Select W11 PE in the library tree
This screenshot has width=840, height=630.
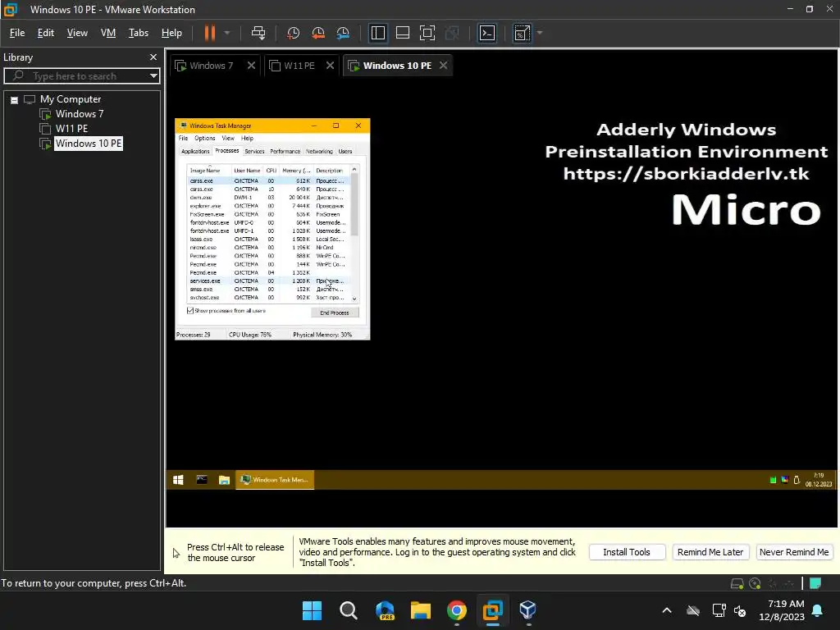[x=72, y=129]
